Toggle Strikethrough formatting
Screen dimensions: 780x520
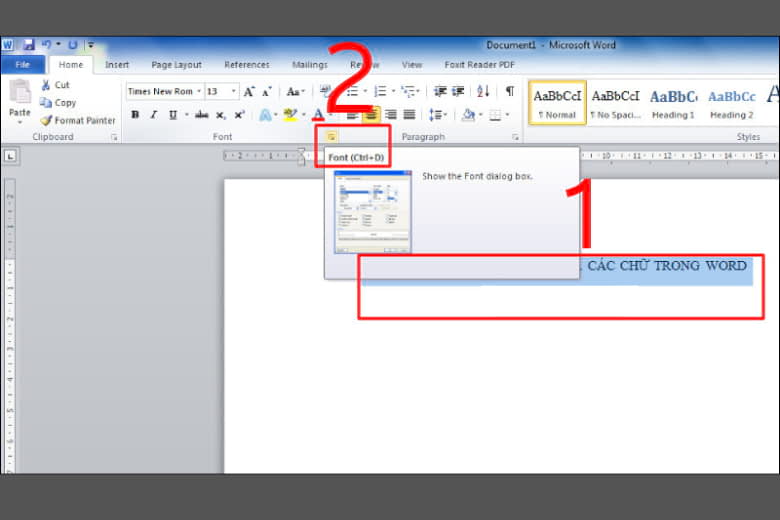[x=201, y=115]
